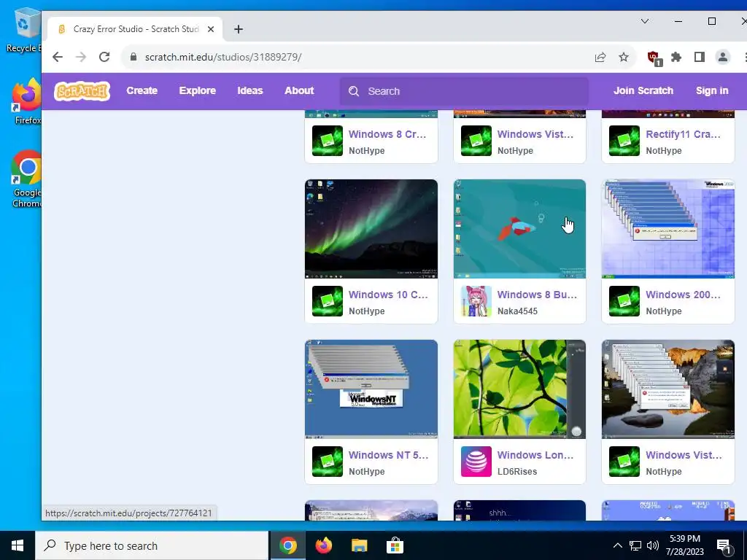Open Windows Start menu
This screenshot has width=747, height=560.
[18, 545]
